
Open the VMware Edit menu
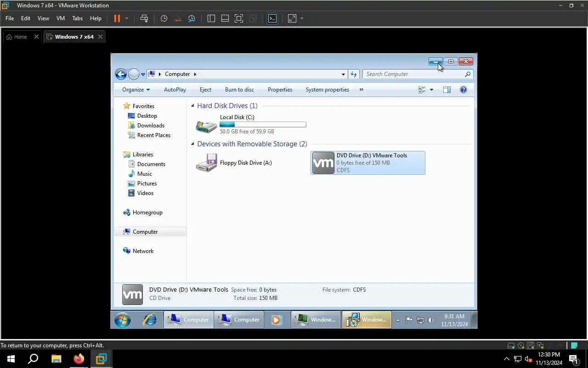26,18
